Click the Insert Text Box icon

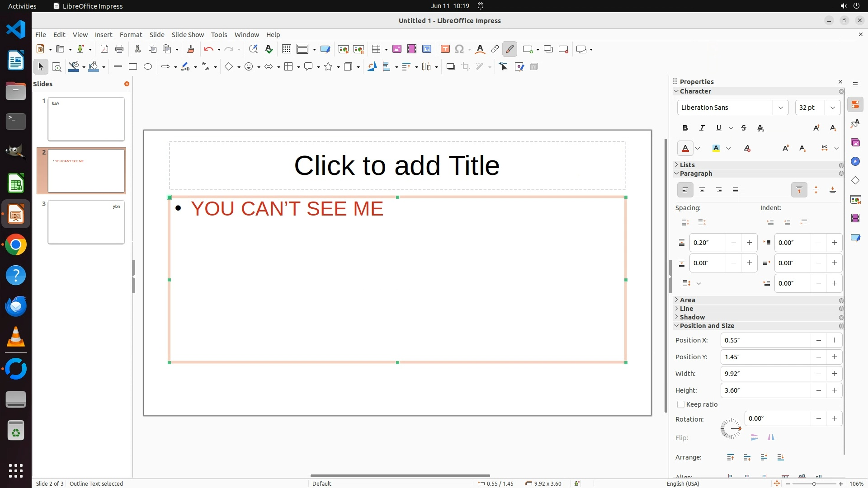445,49
